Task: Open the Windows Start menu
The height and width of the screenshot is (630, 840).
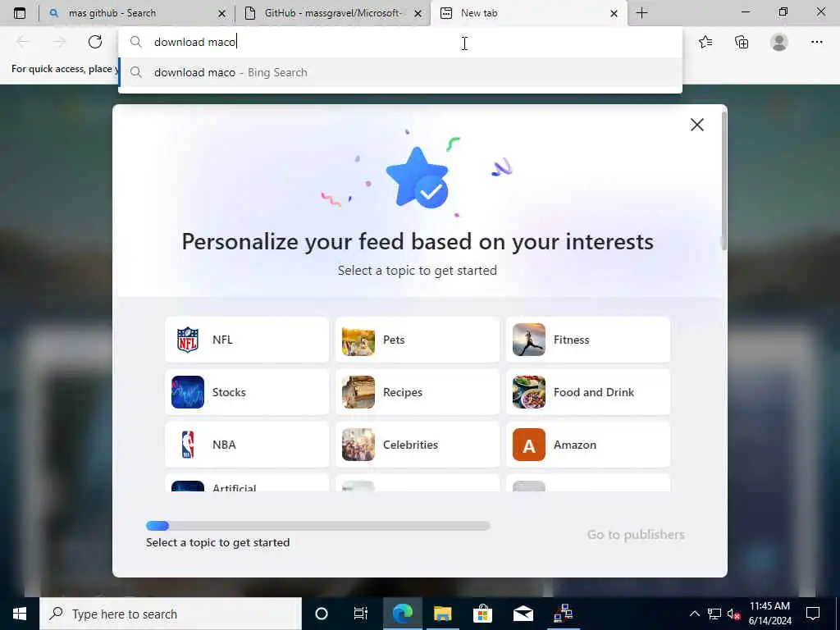Action: [x=20, y=614]
